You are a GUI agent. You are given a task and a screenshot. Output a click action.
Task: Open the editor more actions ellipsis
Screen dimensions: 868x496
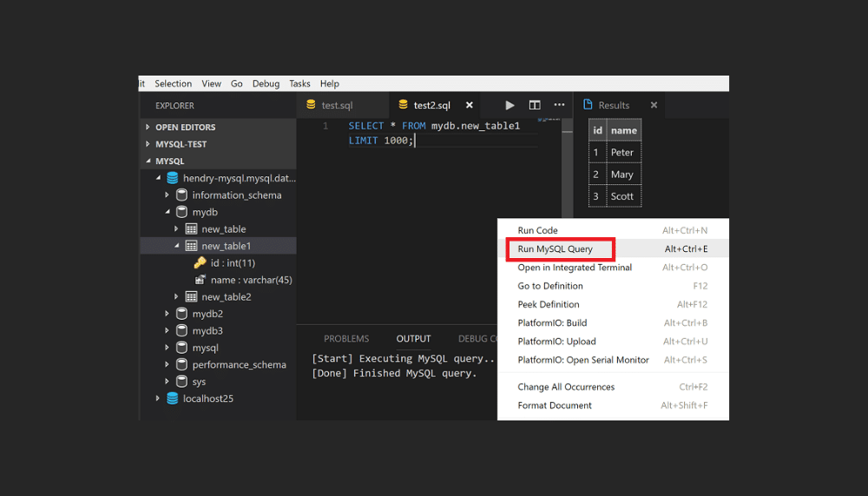click(559, 105)
